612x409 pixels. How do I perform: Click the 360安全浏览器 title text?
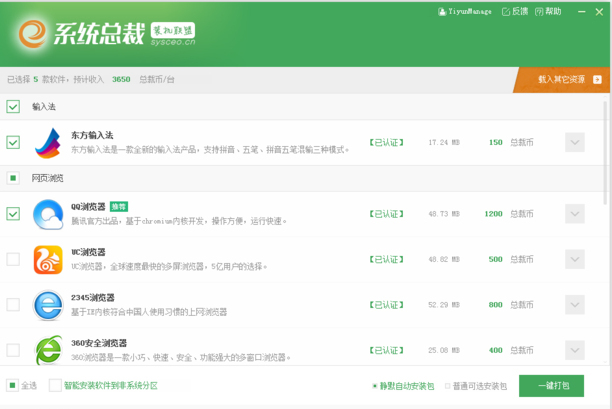click(x=99, y=343)
